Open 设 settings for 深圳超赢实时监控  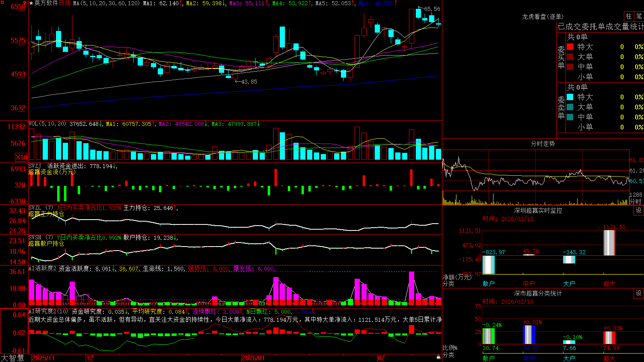(639, 210)
